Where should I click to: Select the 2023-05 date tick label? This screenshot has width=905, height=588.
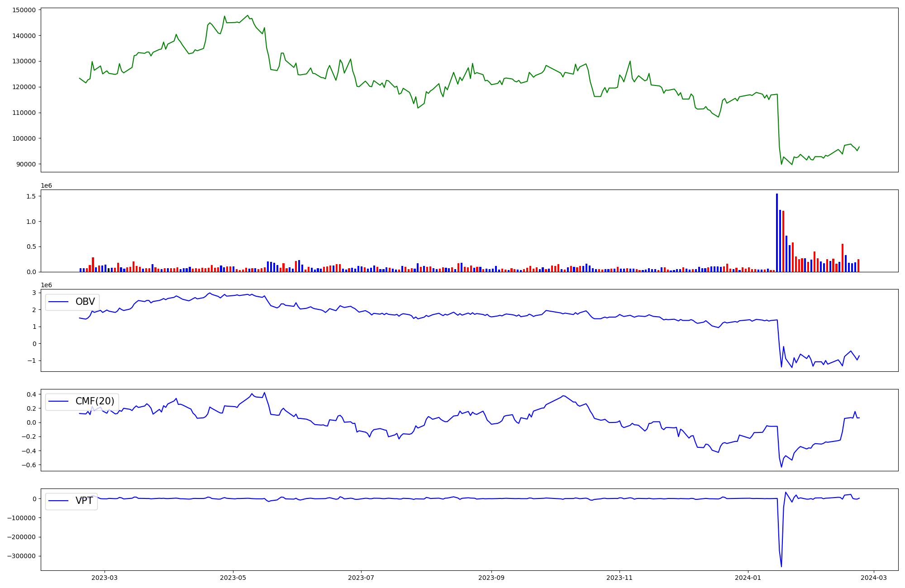coord(233,578)
